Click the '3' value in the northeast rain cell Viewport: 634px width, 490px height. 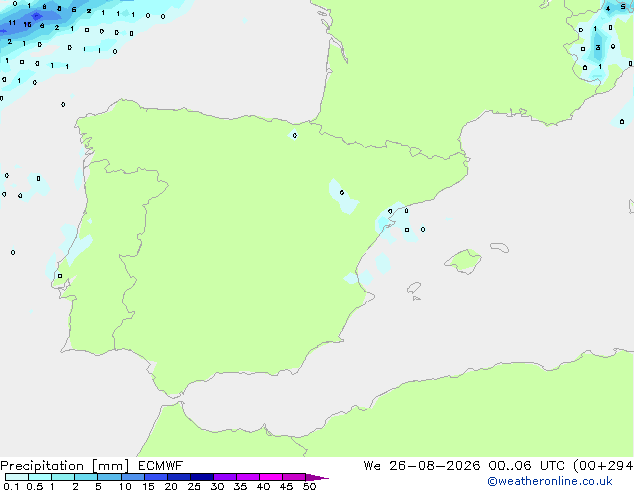[598, 48]
